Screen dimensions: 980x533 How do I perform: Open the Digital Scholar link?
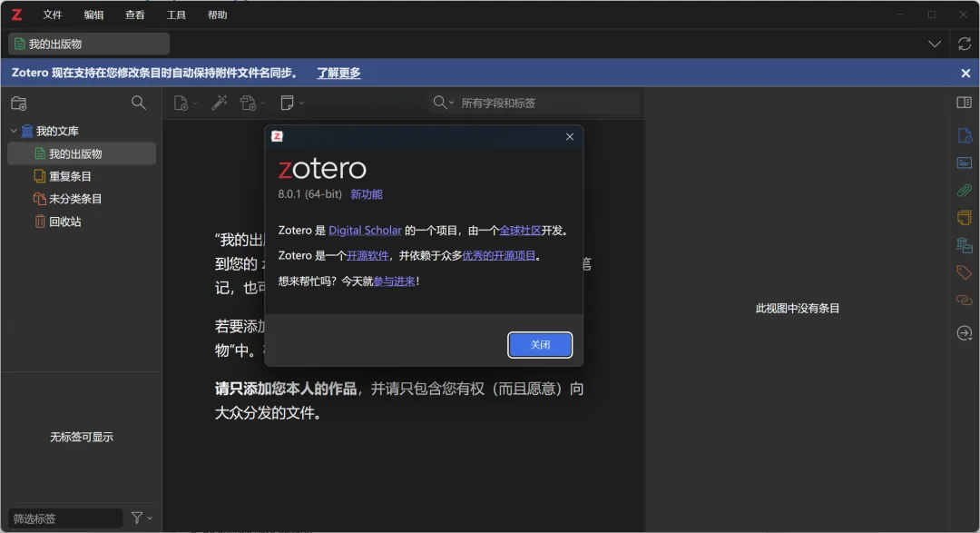(x=365, y=231)
